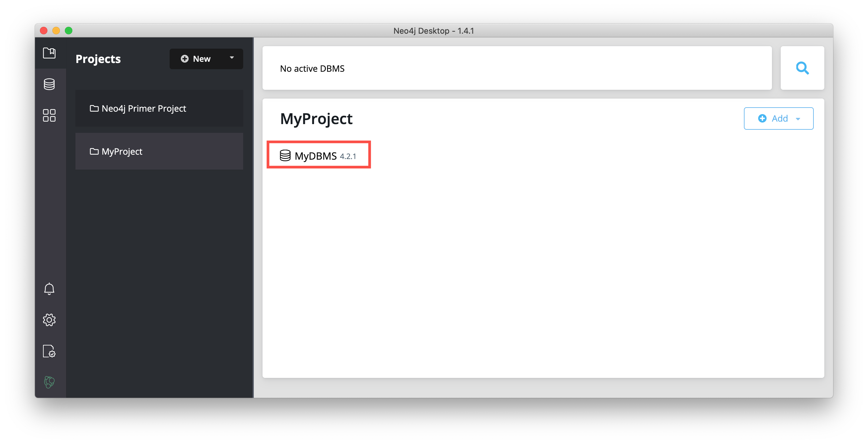The height and width of the screenshot is (444, 868).
Task: Open the settings gear icon
Action: 49,320
